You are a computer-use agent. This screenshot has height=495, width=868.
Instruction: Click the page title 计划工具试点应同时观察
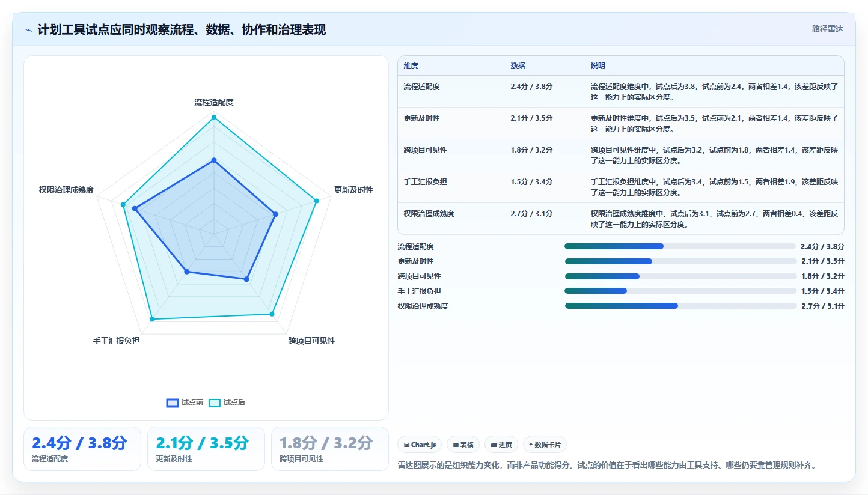coord(182,30)
